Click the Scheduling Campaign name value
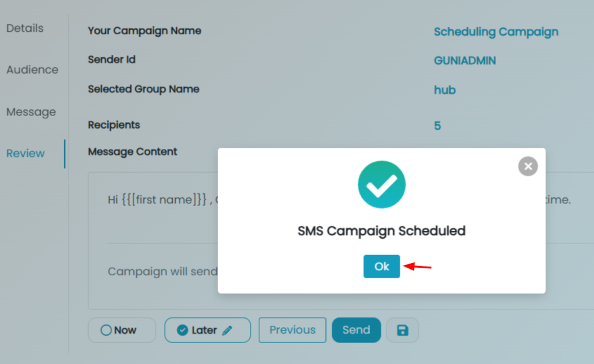 point(496,32)
